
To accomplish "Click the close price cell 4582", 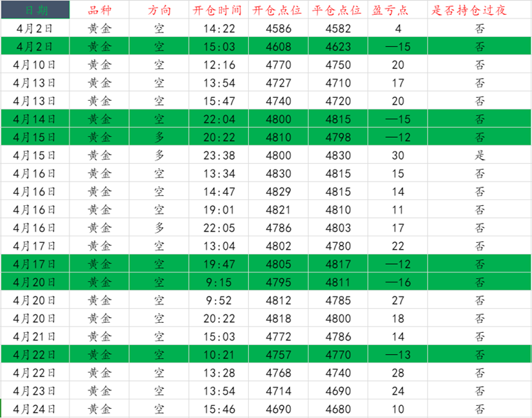I will tap(338, 28).
